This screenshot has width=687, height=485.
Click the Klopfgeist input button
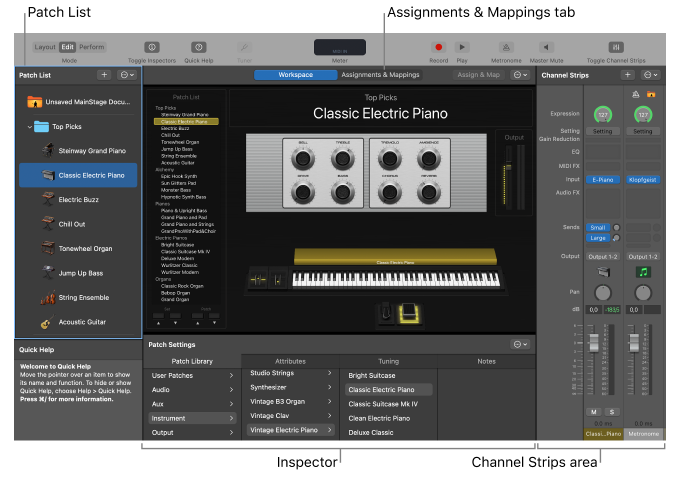tap(643, 180)
